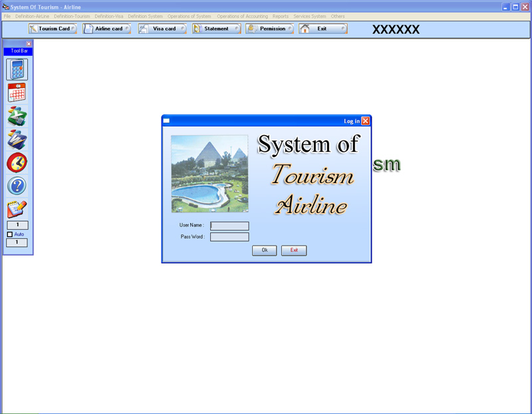Click Ok in the Log in dialog
The width and height of the screenshot is (532, 414).
pyautogui.click(x=264, y=250)
